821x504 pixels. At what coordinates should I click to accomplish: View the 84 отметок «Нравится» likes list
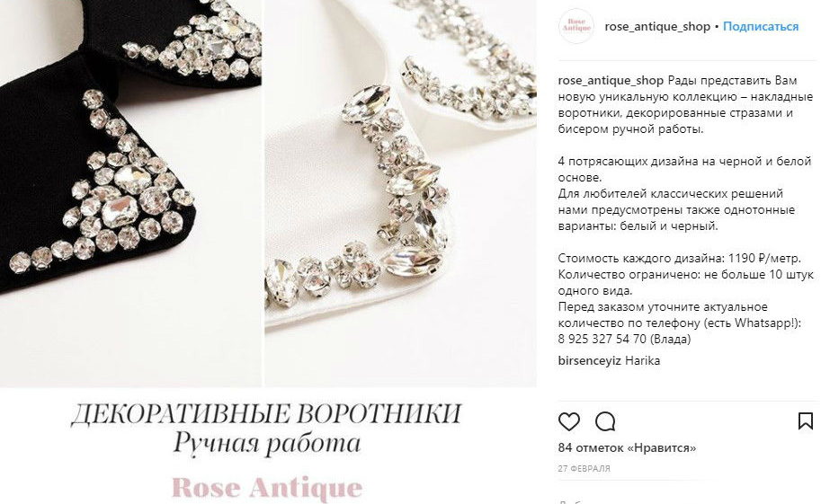(628, 448)
